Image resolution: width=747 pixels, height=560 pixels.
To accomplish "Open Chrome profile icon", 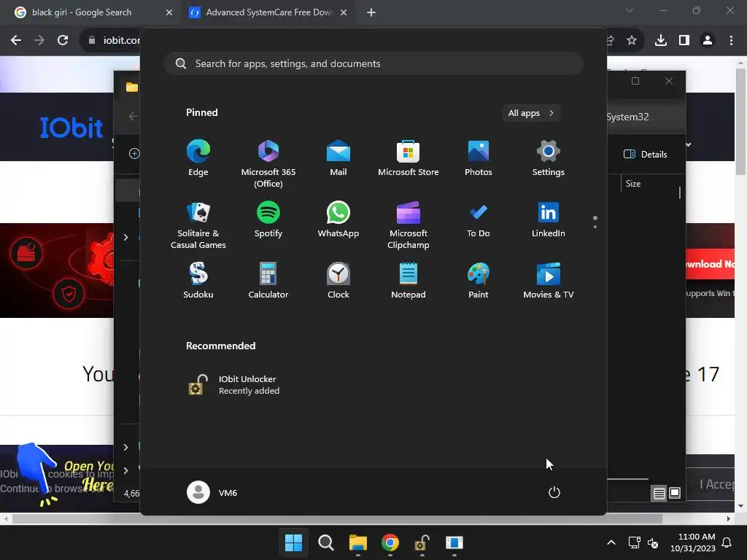I will pos(708,41).
